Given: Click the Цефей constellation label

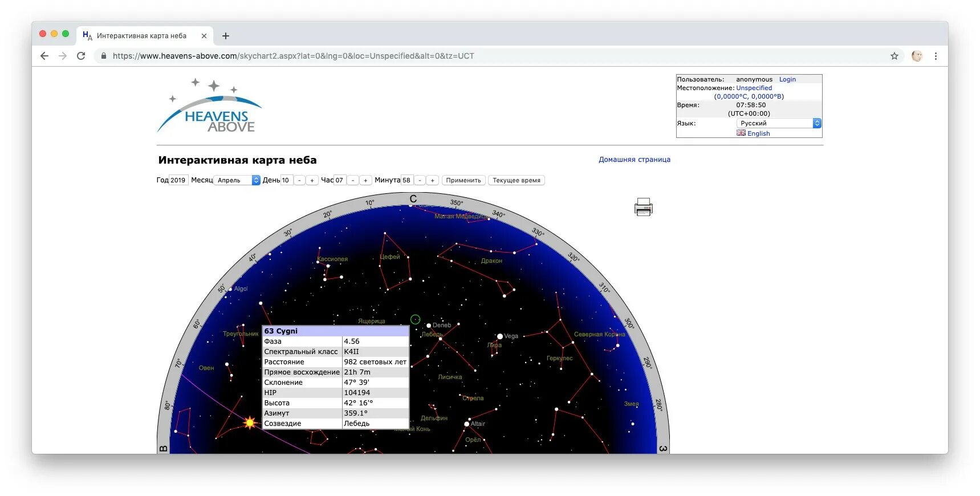Looking at the screenshot, I should coord(390,257).
